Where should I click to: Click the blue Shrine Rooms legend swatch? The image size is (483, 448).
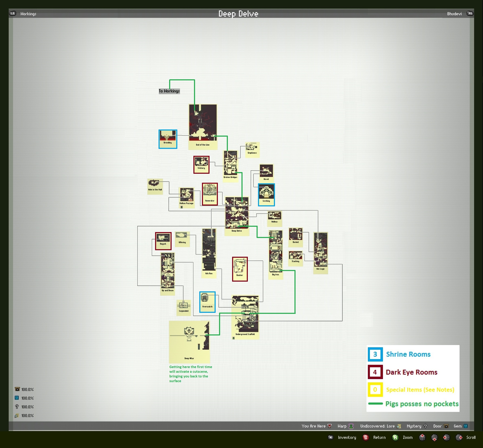[375, 354]
